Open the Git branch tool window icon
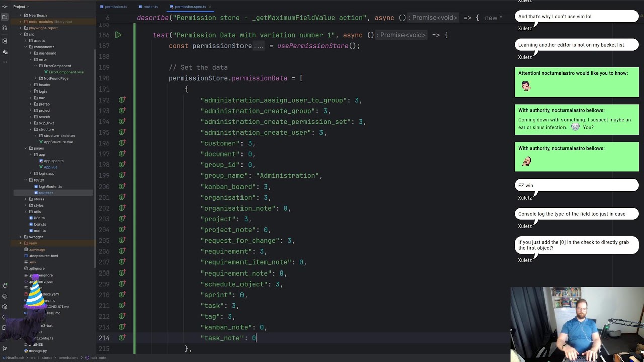 tap(5, 348)
